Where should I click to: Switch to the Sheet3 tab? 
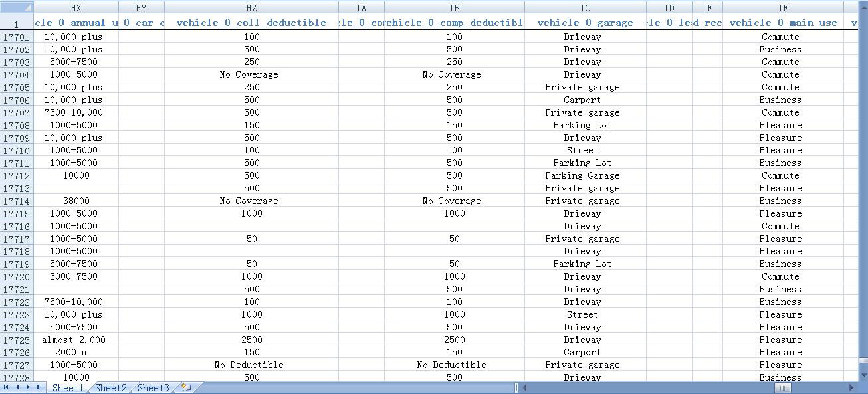coord(153,388)
